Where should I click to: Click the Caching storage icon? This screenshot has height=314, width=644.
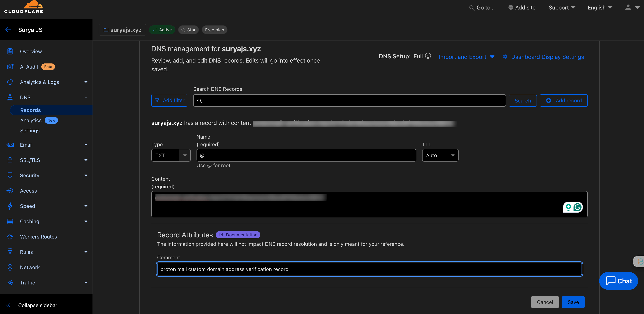[x=10, y=221]
